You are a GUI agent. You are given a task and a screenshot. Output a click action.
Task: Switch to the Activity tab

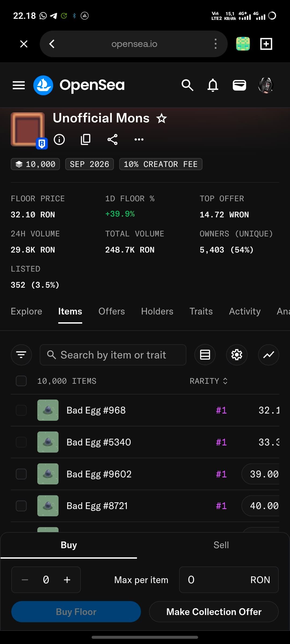[x=245, y=311]
